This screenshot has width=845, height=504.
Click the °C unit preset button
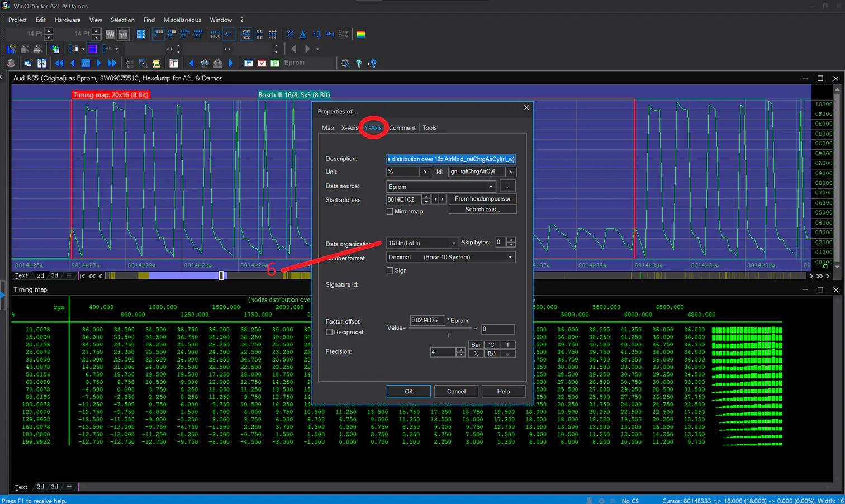click(x=492, y=345)
